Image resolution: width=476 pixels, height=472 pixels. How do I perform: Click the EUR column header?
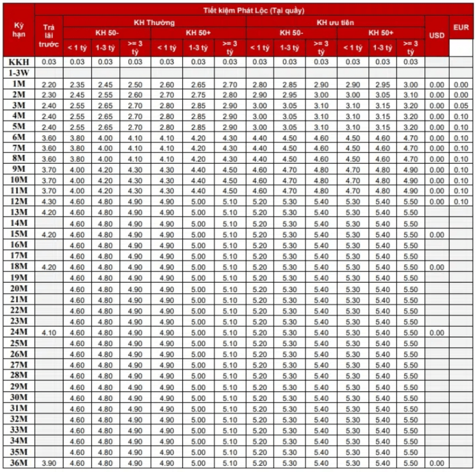(461, 27)
